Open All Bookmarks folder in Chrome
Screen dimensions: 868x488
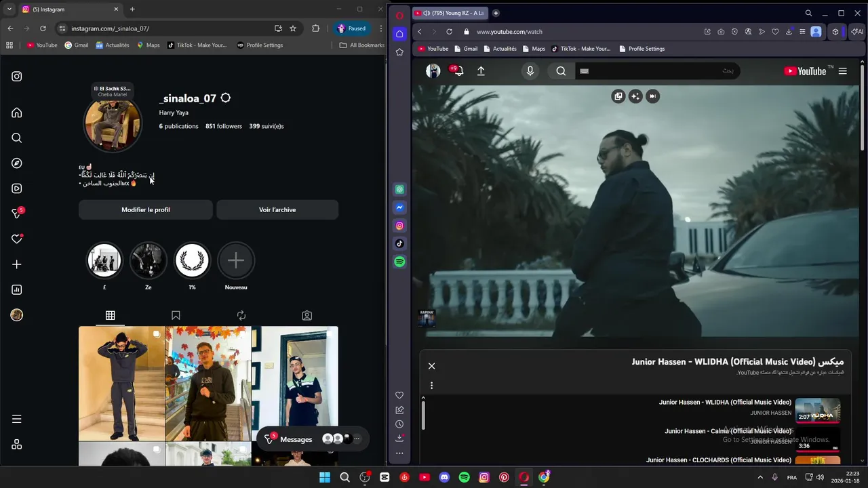(x=362, y=45)
